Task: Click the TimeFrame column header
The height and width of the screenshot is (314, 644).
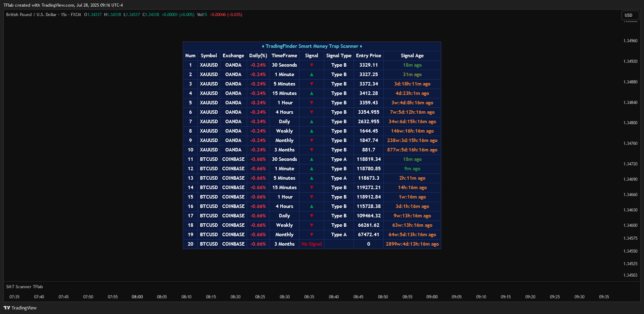Action: coord(284,55)
